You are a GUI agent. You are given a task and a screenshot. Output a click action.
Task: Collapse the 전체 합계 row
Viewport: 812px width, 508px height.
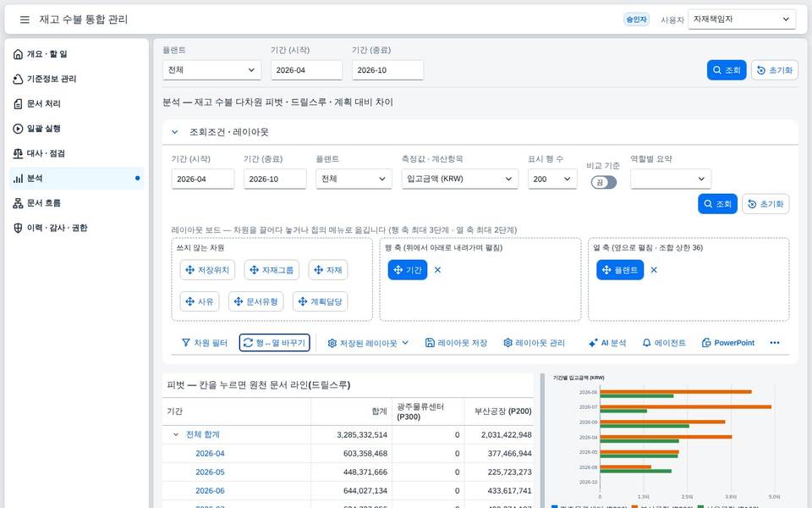click(176, 435)
